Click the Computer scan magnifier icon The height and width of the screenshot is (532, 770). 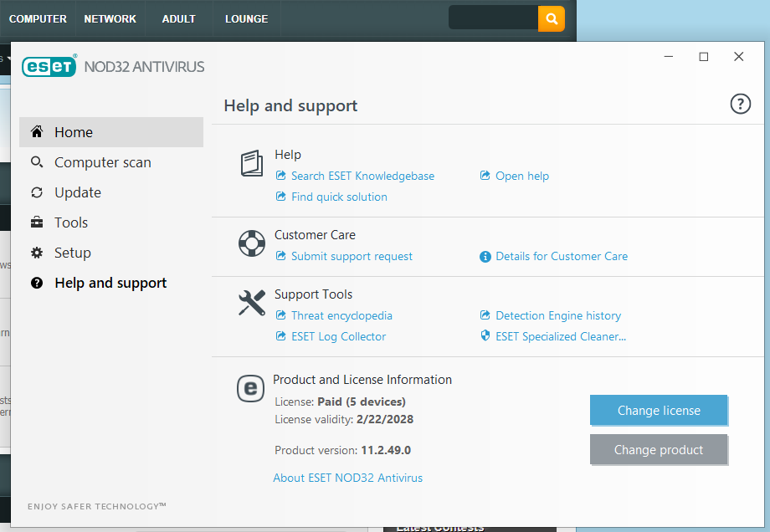(x=37, y=162)
